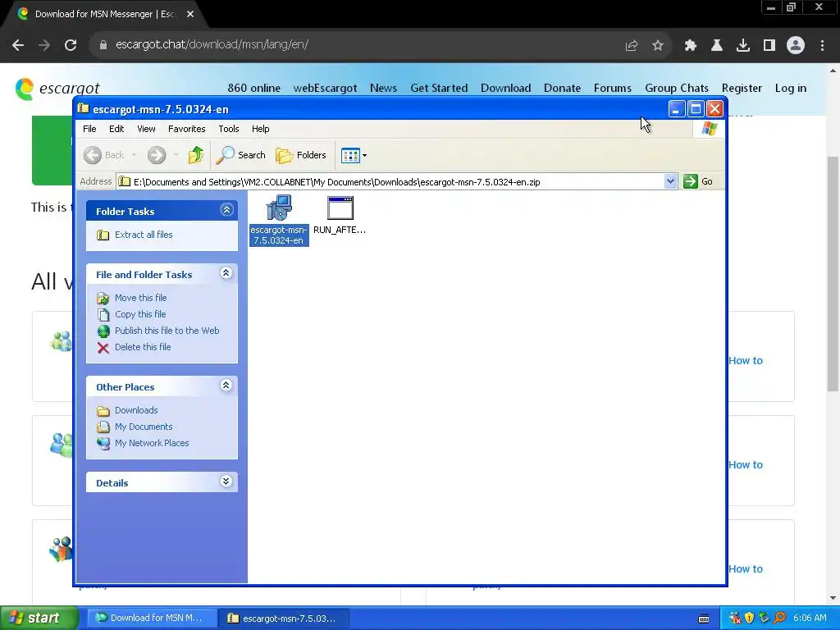Viewport: 840px width, 630px height.
Task: Click Extract all files
Action: pos(144,235)
